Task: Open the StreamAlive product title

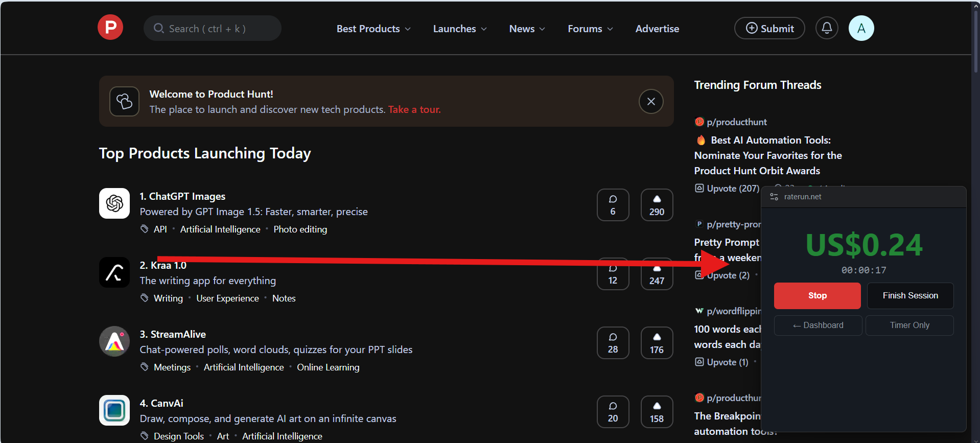Action: (x=173, y=334)
